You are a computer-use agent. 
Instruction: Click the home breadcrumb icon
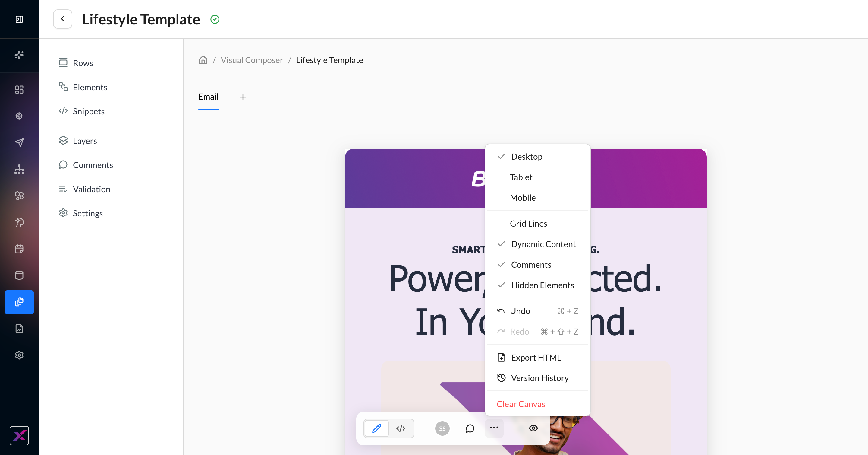tap(203, 60)
